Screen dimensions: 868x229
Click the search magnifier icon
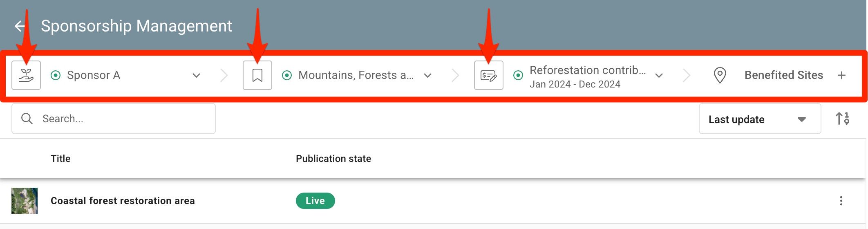27,119
